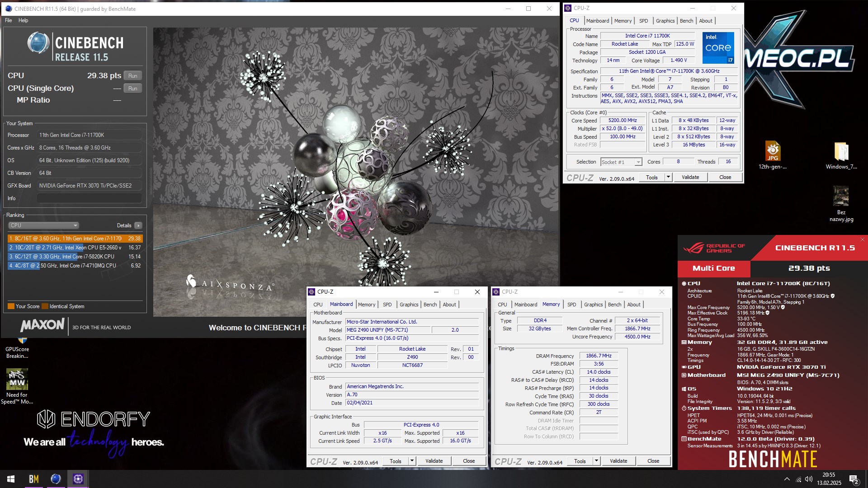Viewport: 868px width, 488px height.
Task: Open the Help menu in Cinebench
Action: (x=23, y=20)
